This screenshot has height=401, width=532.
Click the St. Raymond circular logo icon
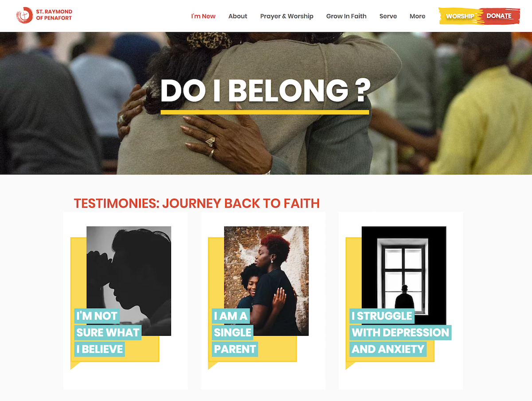point(24,16)
